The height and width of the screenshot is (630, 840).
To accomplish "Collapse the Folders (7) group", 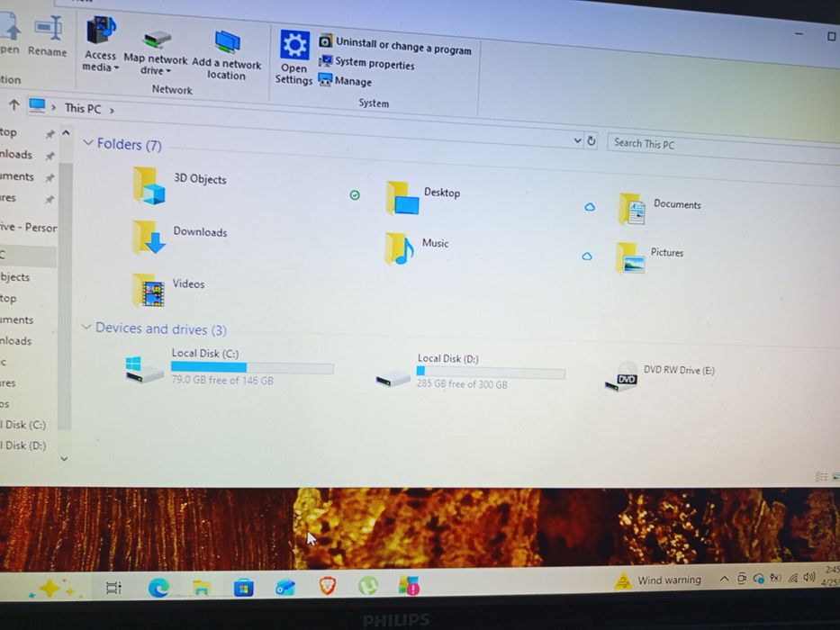I will click(88, 142).
